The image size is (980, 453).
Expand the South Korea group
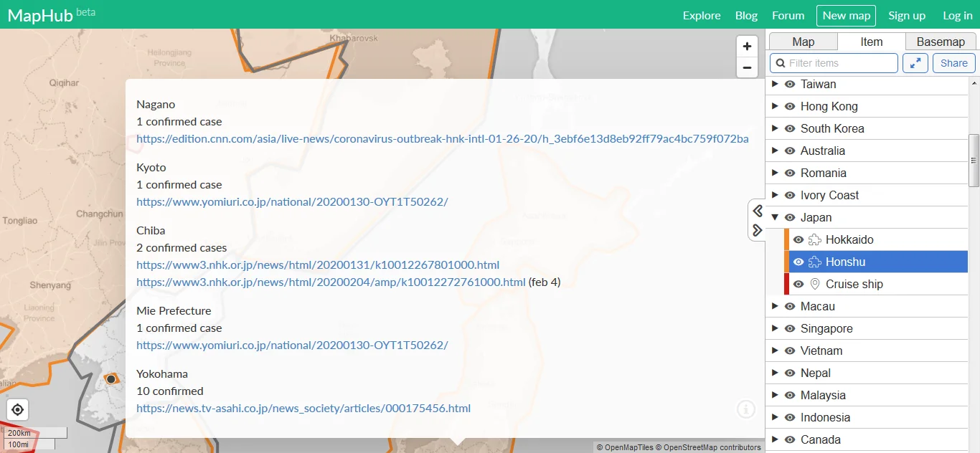775,128
